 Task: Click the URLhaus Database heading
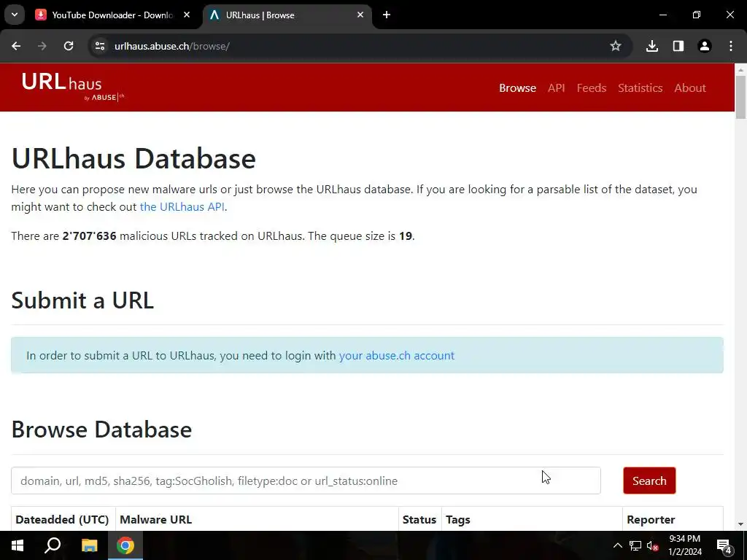[x=133, y=158]
